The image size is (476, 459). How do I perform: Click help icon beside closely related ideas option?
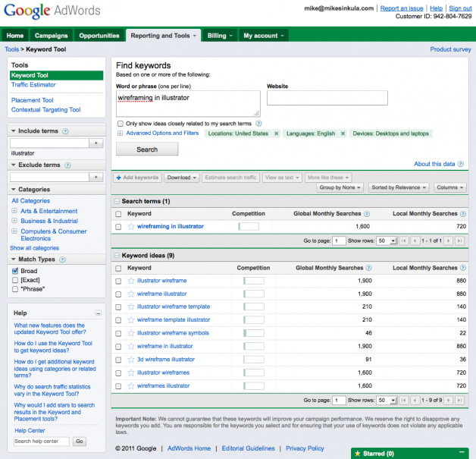click(258, 124)
